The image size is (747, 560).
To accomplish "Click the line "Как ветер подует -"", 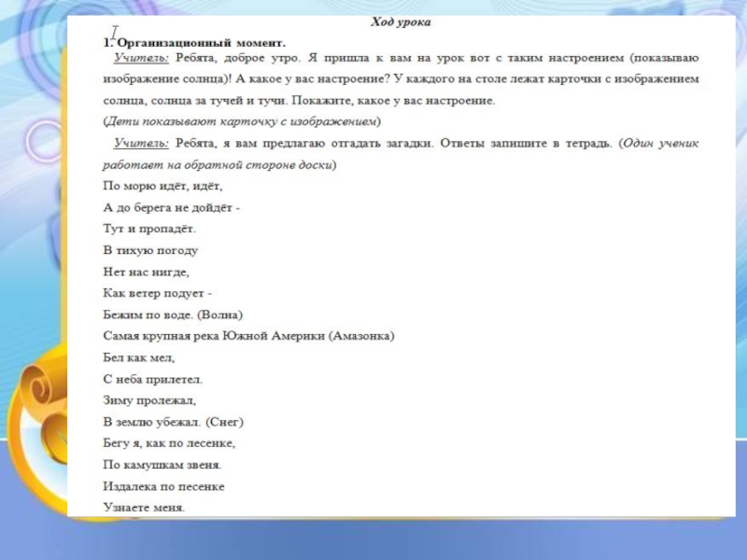I will [x=157, y=293].
